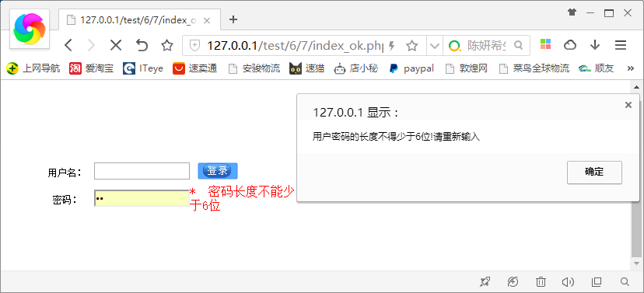Click the cloud sync icon
The height and width of the screenshot is (293, 644).
coord(570,45)
